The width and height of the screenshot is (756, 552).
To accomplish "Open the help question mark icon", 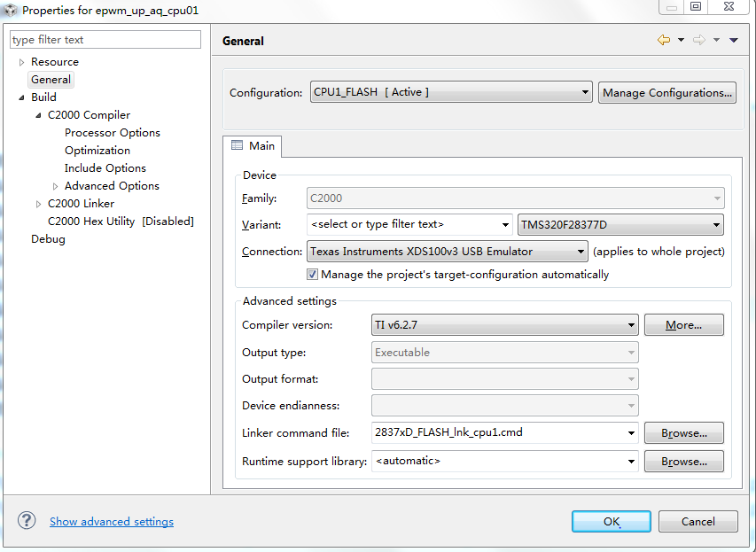I will pyautogui.click(x=27, y=521).
